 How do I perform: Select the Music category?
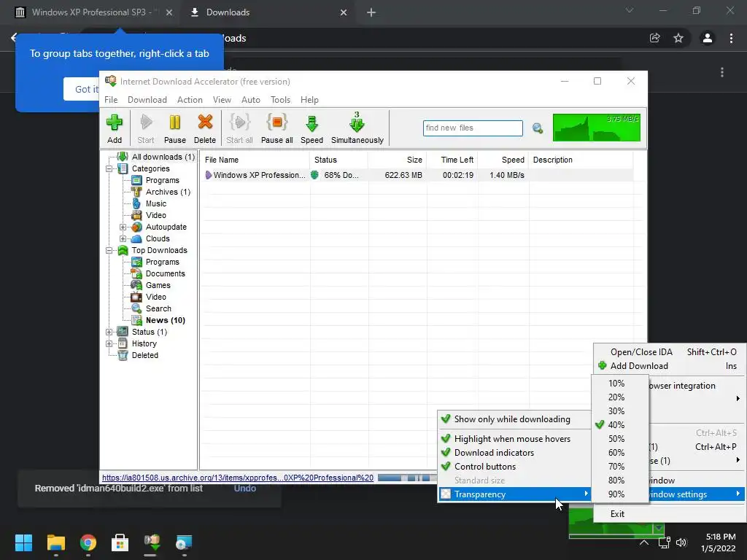click(156, 203)
